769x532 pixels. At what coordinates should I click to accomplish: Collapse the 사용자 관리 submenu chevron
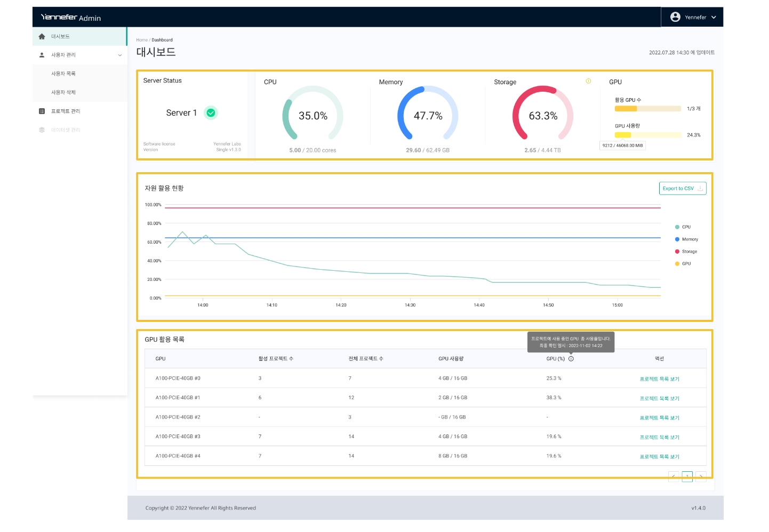119,55
